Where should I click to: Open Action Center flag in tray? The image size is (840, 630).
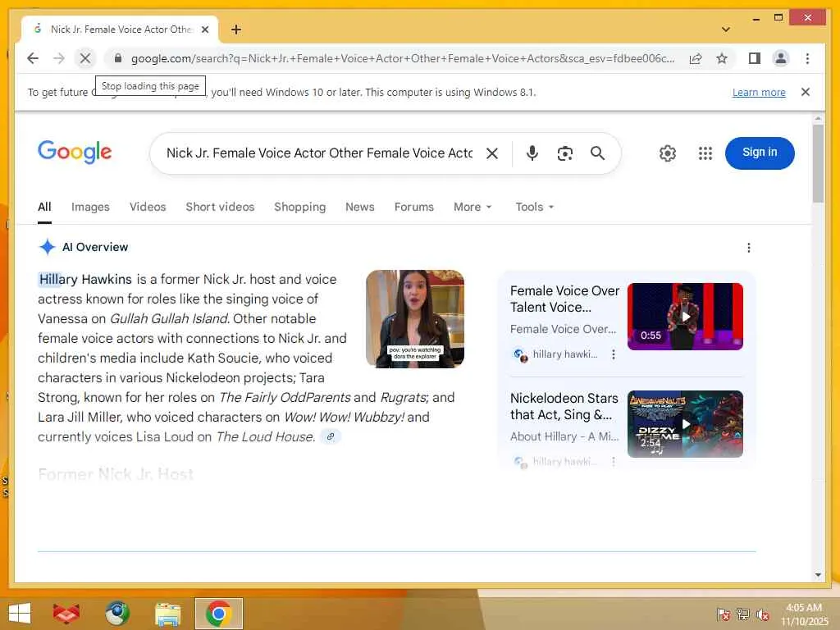coord(724,614)
